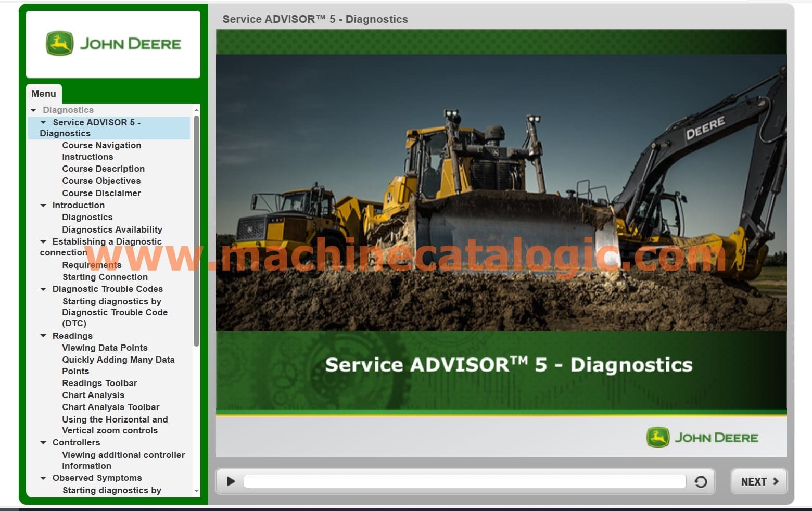Open Quickly Adding Many Data Points topic
Image resolution: width=812 pixels, height=511 pixels.
pos(118,365)
